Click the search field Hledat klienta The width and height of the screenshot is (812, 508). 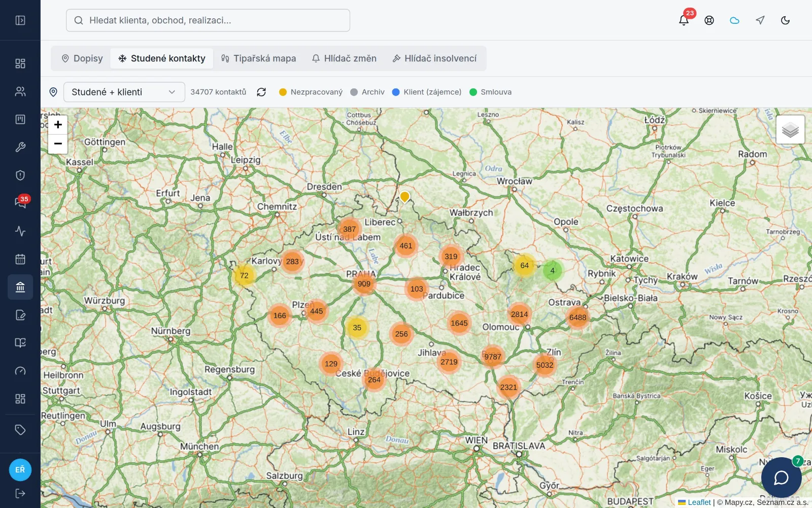coord(208,20)
